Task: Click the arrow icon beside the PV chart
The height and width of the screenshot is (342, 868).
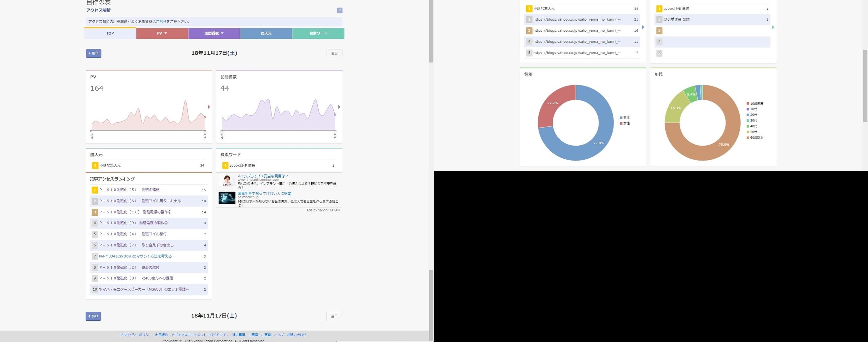Action: tap(209, 107)
